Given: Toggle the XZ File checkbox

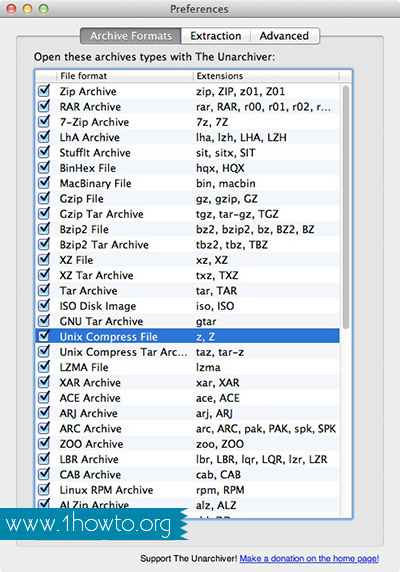Looking at the screenshot, I should click(44, 259).
